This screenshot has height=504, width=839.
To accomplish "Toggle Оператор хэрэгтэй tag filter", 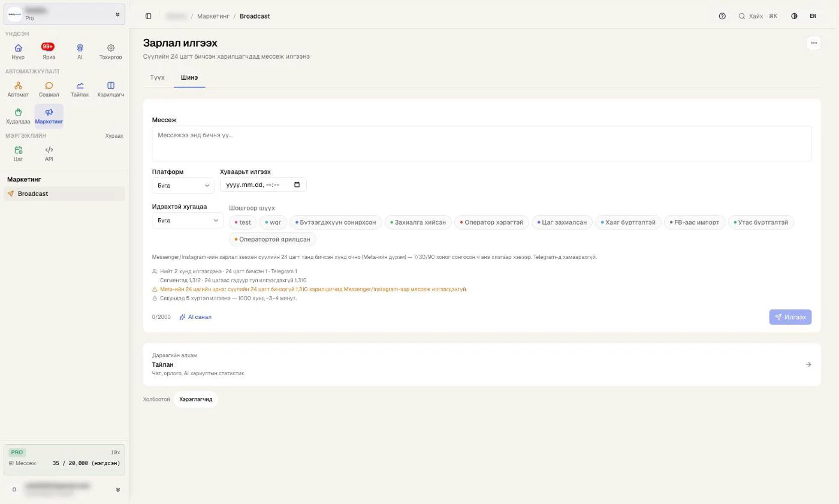I will (491, 222).
